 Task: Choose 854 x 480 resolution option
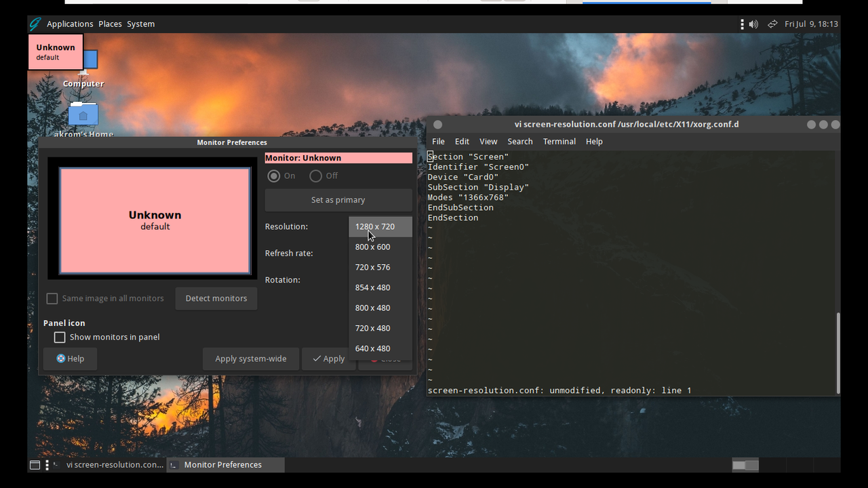point(380,287)
